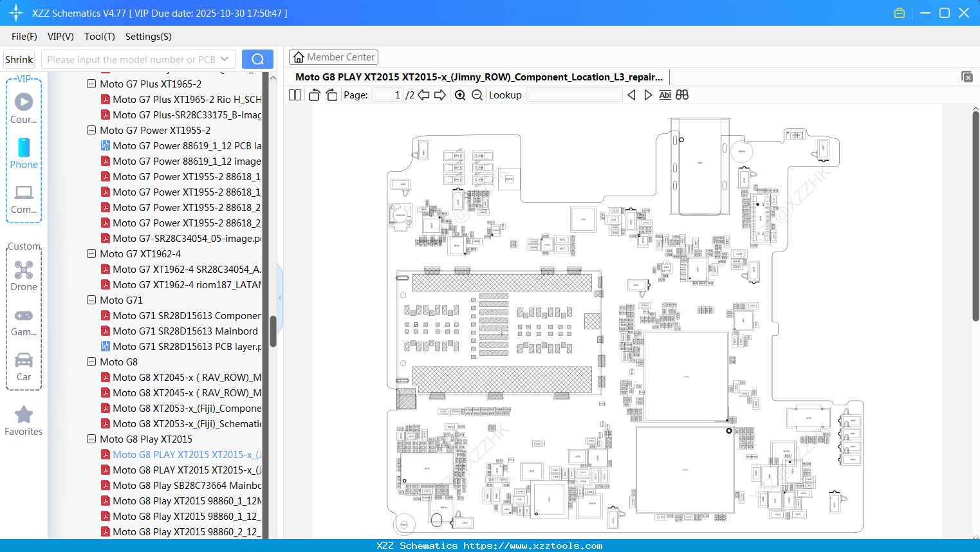Collapse the Moto G8 node
This screenshot has width=980, height=552.
tap(91, 362)
